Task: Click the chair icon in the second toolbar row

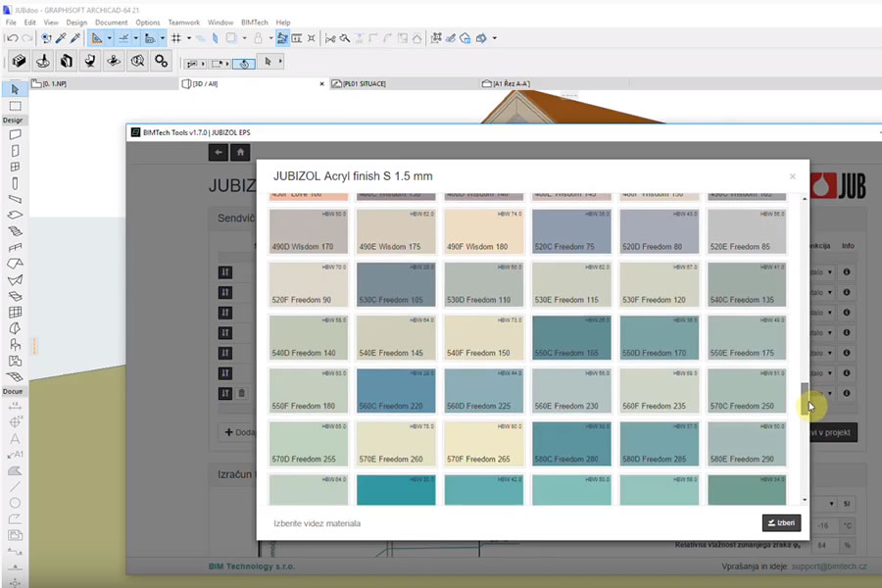Action: click(x=90, y=61)
